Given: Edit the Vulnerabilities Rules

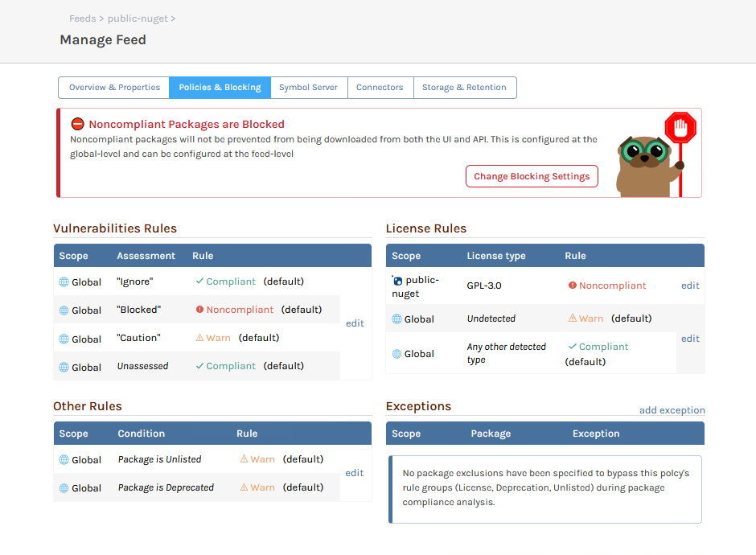Looking at the screenshot, I should pyautogui.click(x=355, y=323).
